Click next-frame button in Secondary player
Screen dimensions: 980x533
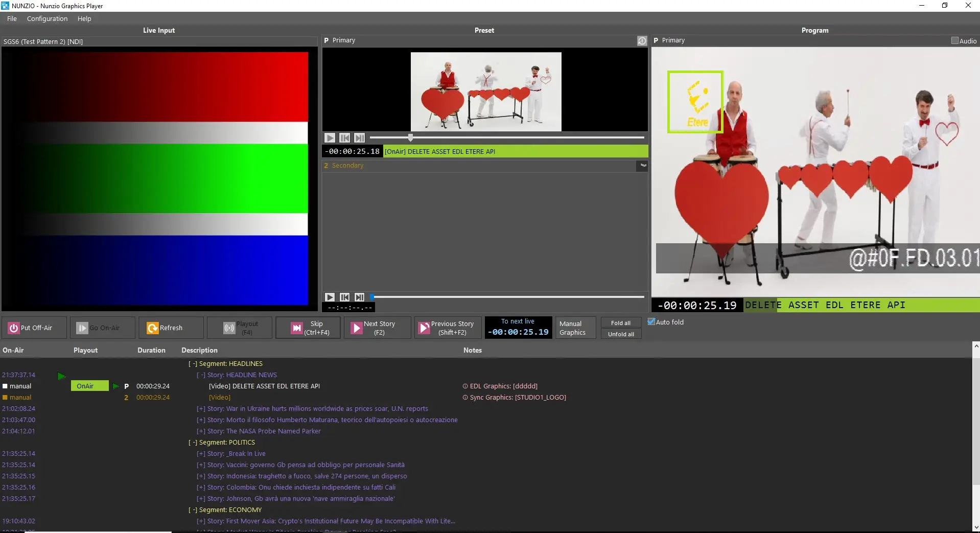click(x=360, y=297)
